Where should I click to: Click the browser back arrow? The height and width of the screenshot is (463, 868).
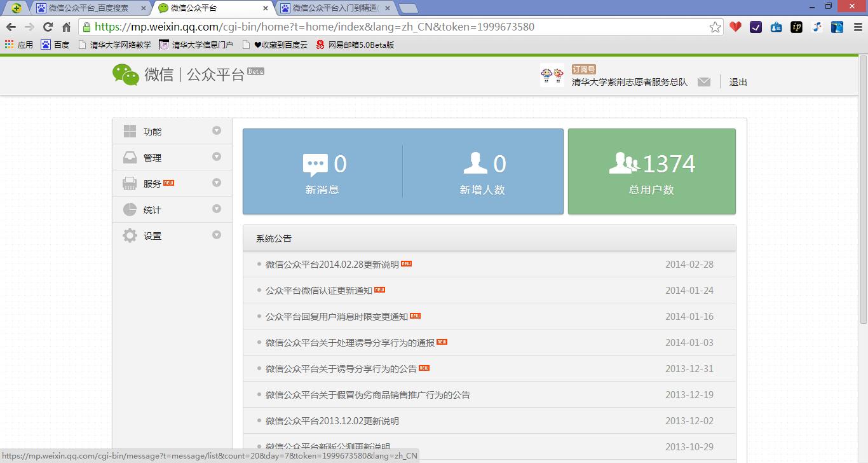click(x=11, y=27)
